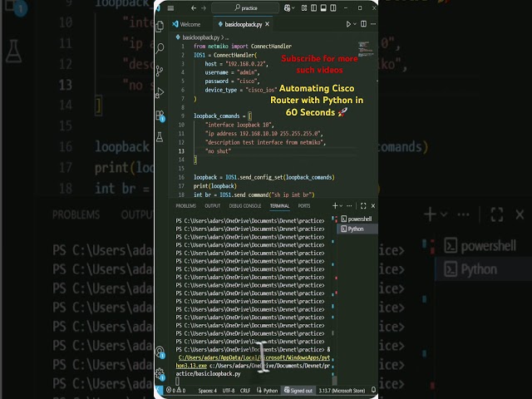Click 'interface loopback 10' code line
Image resolution: width=532 pixels, height=399 pixels.
point(239,125)
